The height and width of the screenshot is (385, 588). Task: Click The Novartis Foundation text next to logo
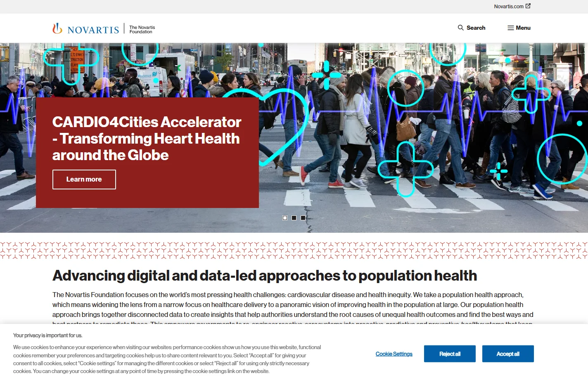[x=142, y=29]
